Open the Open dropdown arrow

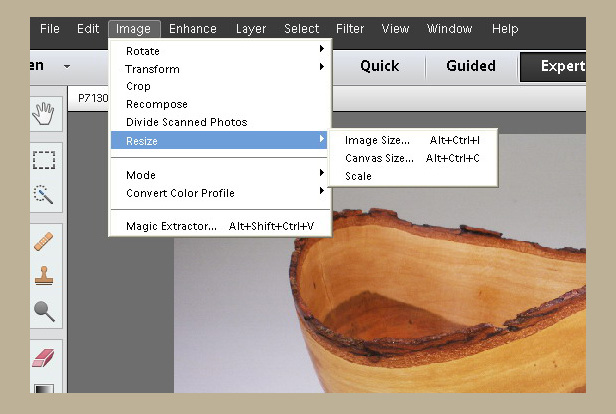pos(67,66)
